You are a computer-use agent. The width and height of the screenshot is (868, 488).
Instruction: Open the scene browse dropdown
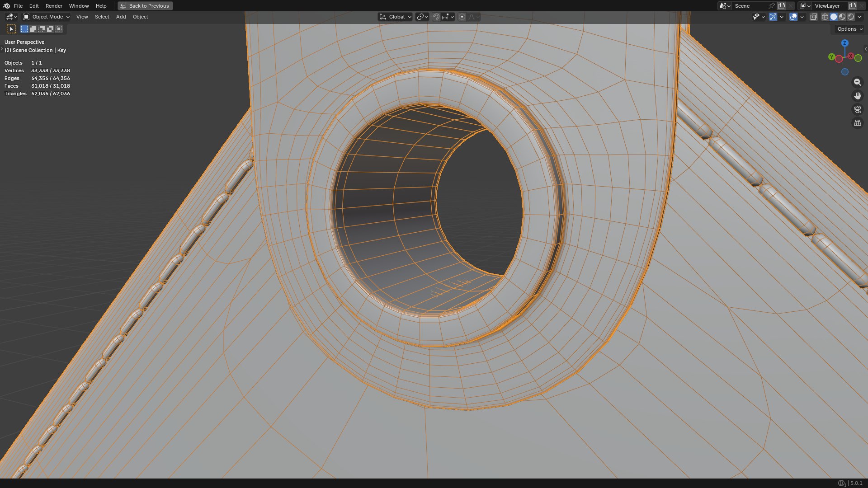pyautogui.click(x=725, y=6)
